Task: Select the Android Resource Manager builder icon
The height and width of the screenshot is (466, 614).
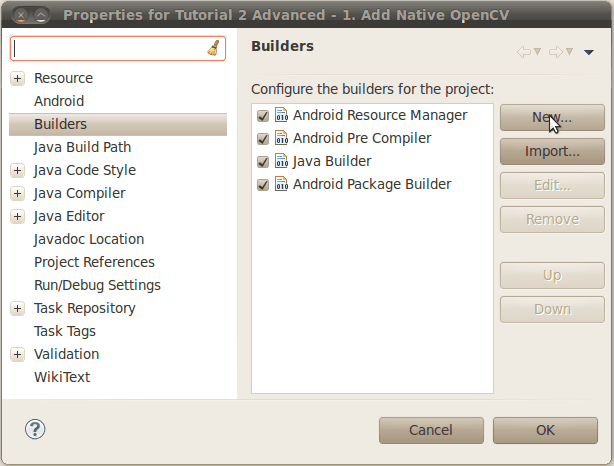Action: [281, 115]
